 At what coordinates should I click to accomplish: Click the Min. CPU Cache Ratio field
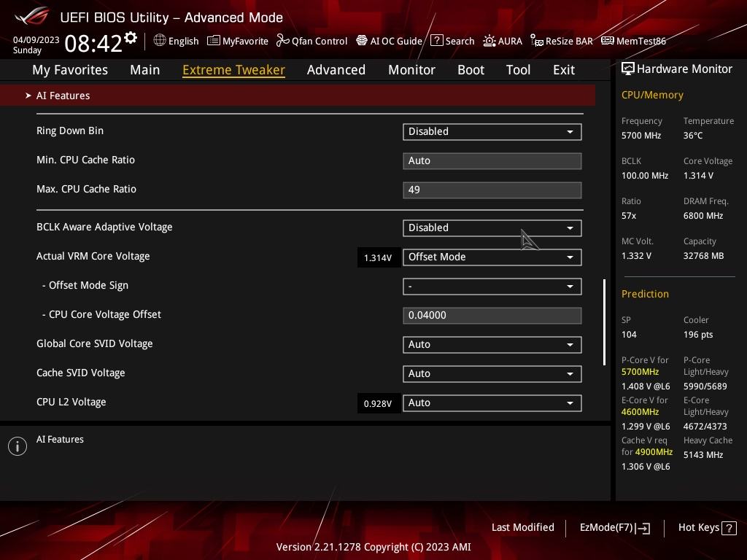pos(492,161)
